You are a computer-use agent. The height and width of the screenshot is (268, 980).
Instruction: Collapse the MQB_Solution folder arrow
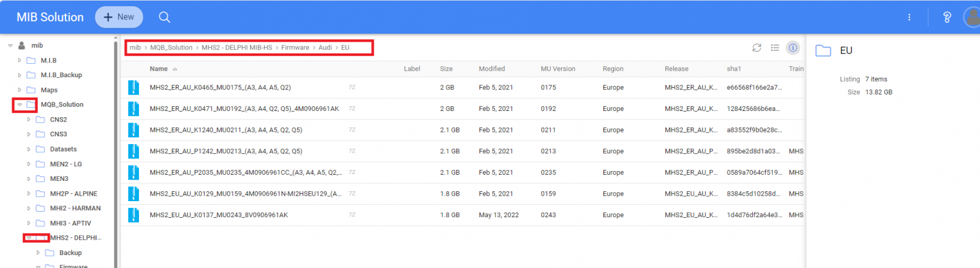[20, 105]
